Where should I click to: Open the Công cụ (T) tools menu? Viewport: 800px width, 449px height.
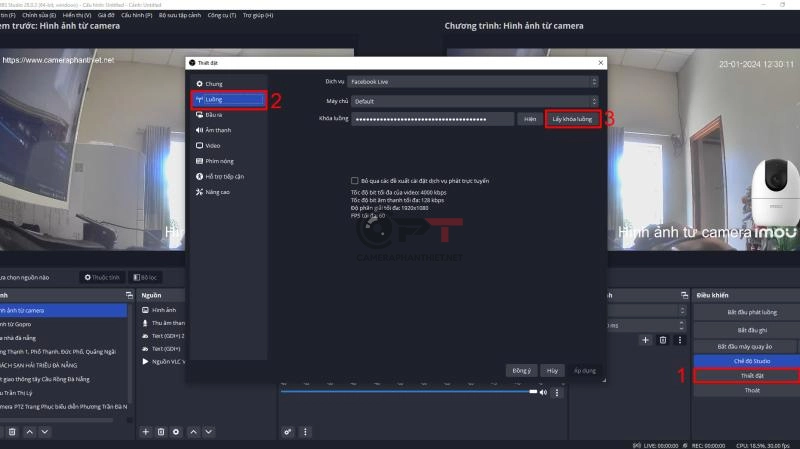tap(221, 15)
